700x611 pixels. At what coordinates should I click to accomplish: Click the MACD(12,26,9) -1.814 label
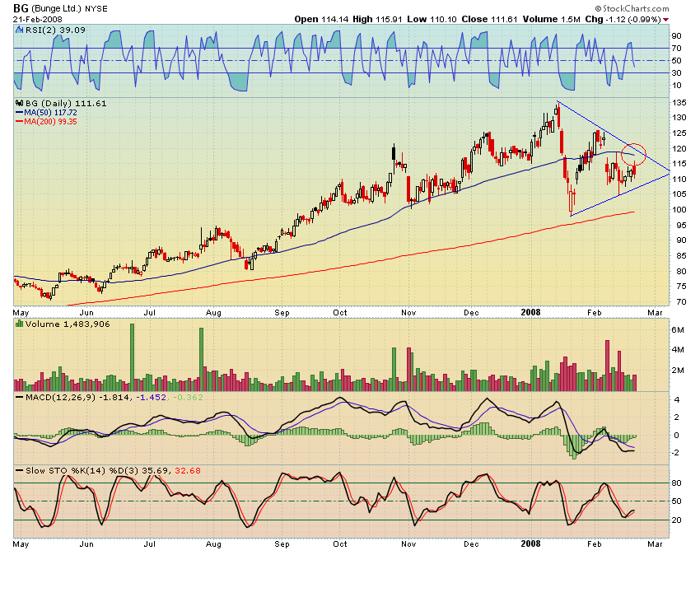[x=78, y=397]
